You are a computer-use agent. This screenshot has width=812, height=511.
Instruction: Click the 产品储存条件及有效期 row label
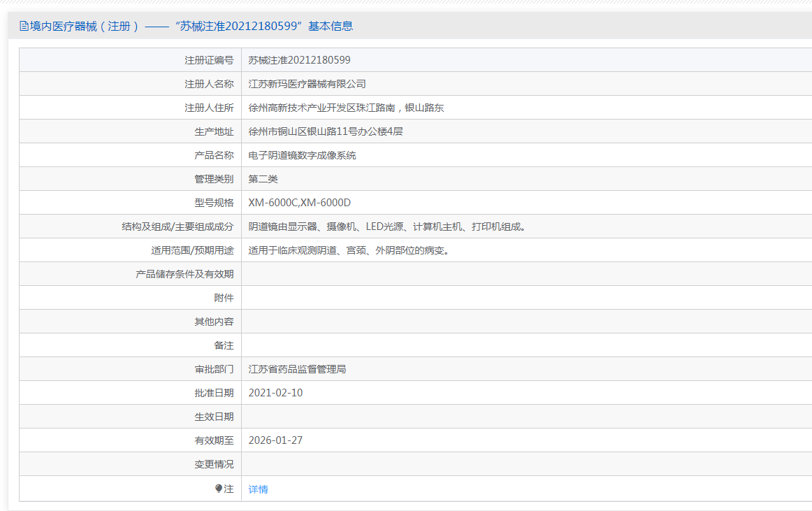click(x=184, y=274)
